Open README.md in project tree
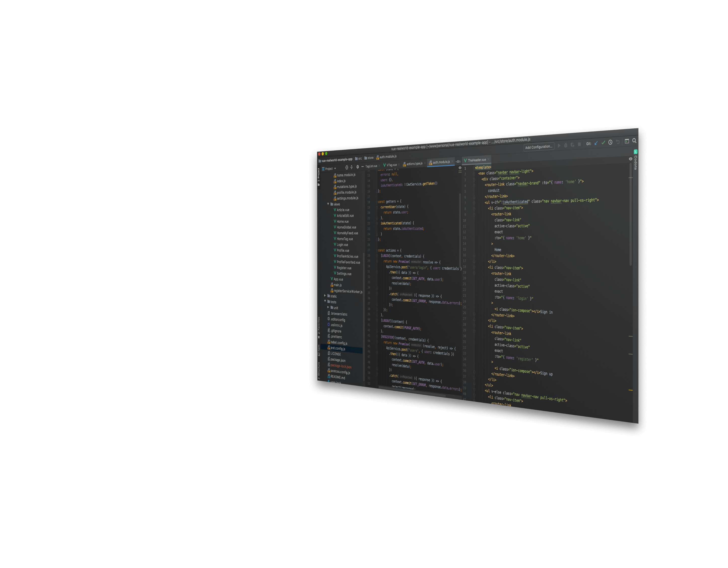The image size is (728, 568). [x=336, y=377]
